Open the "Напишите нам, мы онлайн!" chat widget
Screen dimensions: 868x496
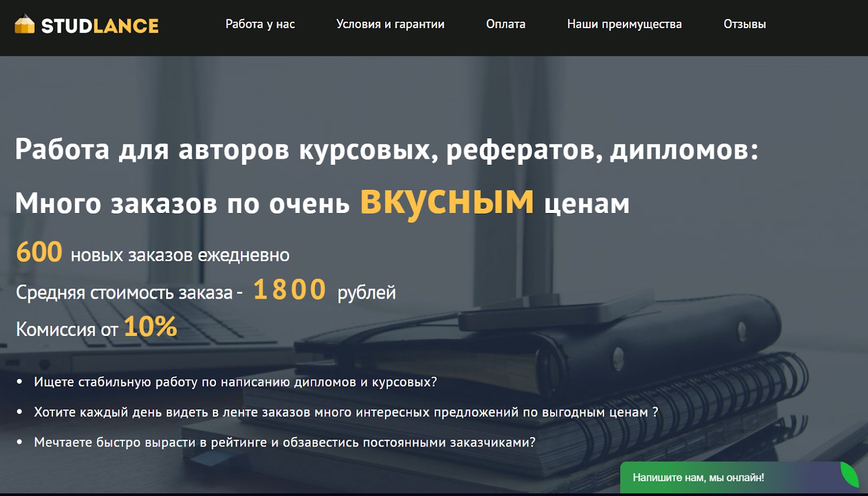pos(740,478)
